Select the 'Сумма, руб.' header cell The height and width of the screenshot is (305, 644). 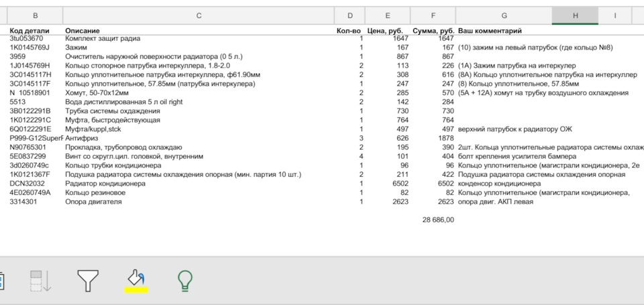pyautogui.click(x=433, y=31)
